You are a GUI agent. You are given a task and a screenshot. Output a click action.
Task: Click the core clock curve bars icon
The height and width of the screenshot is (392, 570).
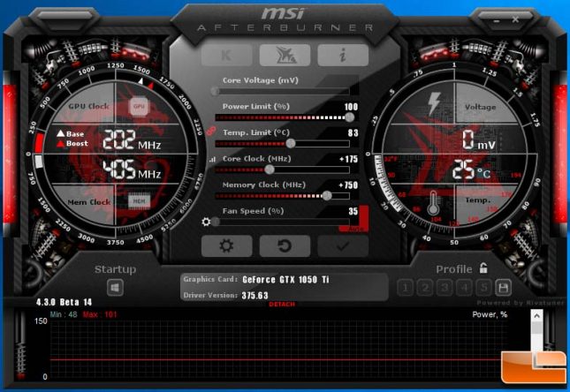212,159
